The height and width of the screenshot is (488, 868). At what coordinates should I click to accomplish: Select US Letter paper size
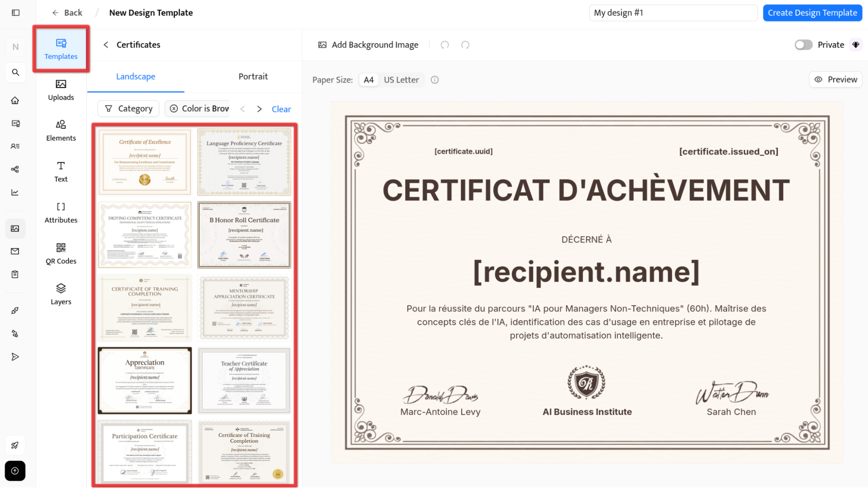(x=401, y=80)
